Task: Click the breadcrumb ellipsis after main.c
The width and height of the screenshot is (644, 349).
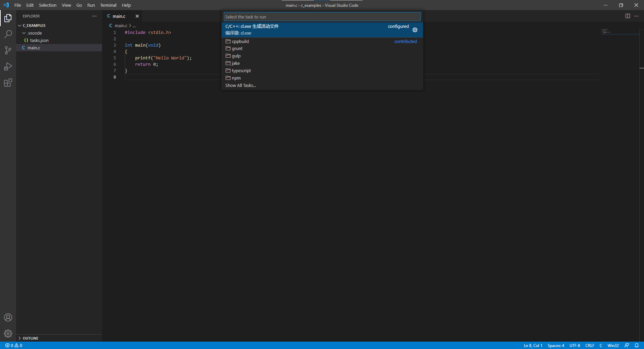Action: click(134, 26)
